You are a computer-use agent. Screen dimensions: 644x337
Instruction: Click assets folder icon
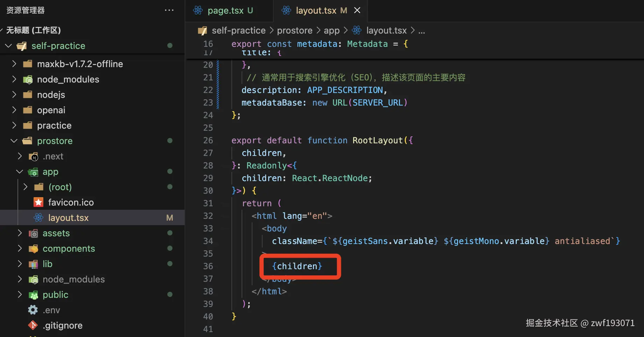coord(33,234)
